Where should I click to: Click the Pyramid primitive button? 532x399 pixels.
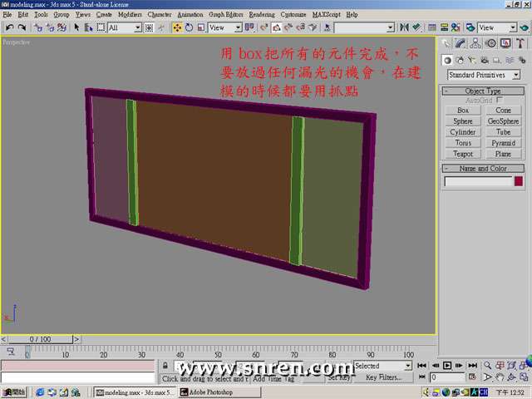coord(503,143)
